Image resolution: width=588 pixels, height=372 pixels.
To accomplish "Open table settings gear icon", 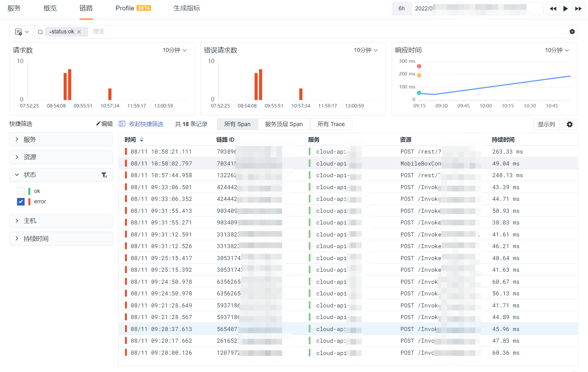I will coord(569,124).
